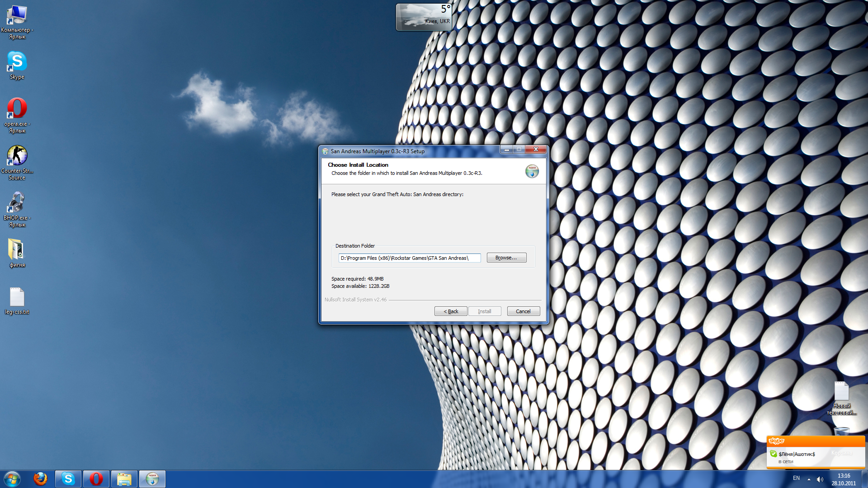The width and height of the screenshot is (868, 488).
Task: Select the SA-MP installer taskbar button
Action: 152,479
